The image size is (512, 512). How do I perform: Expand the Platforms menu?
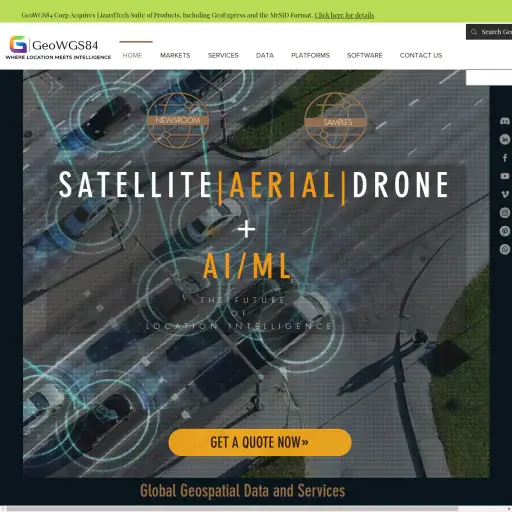[310, 55]
